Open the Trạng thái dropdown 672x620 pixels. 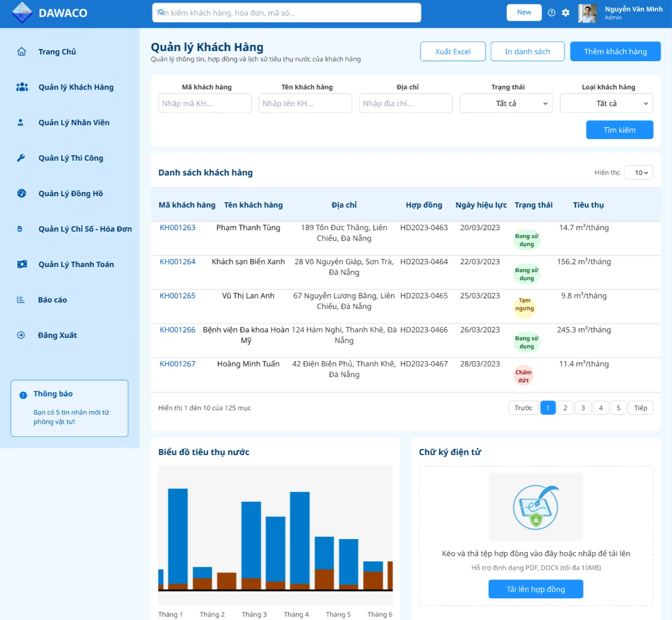point(506,103)
